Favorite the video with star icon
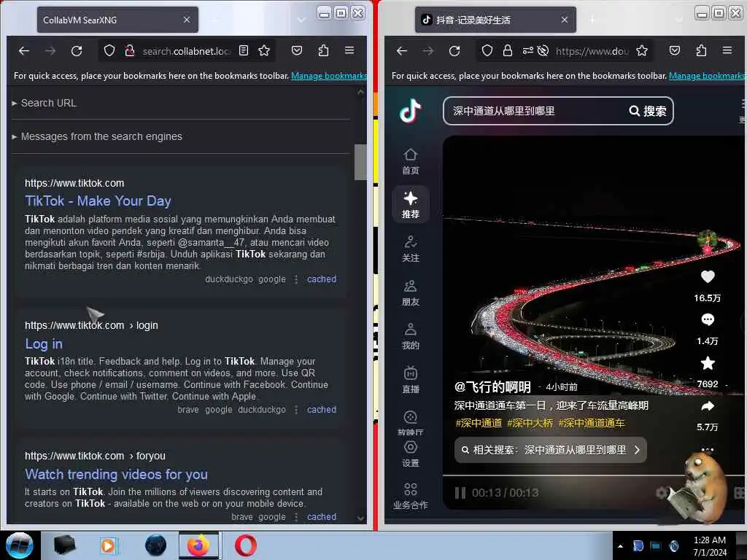Screen dimensions: 747x560 tap(708, 363)
